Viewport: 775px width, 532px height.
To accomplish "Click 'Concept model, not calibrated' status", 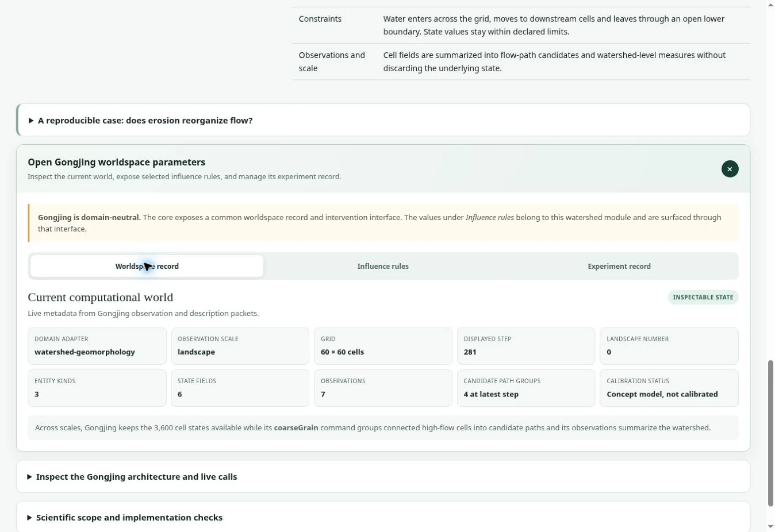I will pyautogui.click(x=662, y=394).
